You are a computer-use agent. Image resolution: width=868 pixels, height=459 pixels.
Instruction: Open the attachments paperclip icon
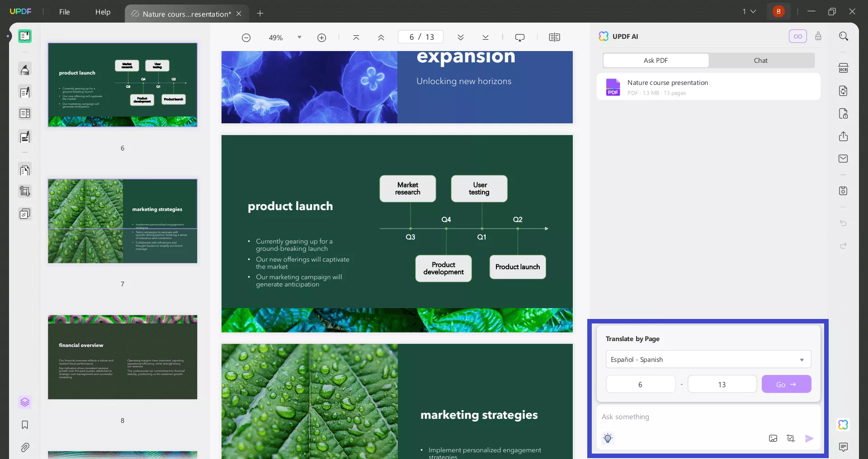click(x=25, y=447)
